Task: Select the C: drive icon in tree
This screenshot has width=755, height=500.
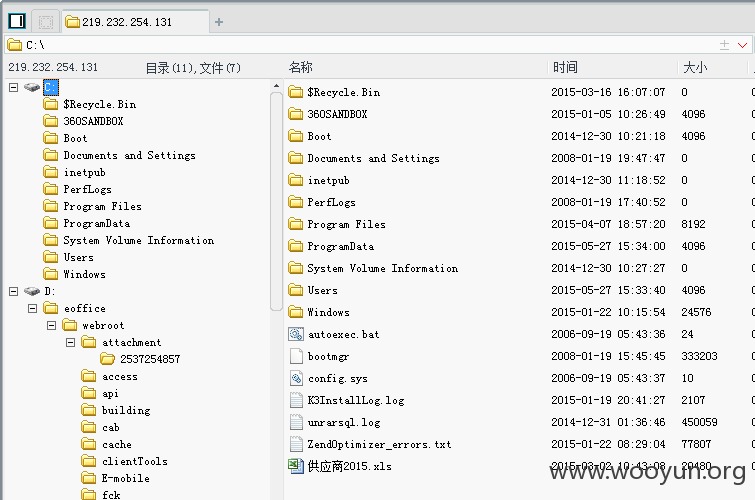Action: click(32, 87)
